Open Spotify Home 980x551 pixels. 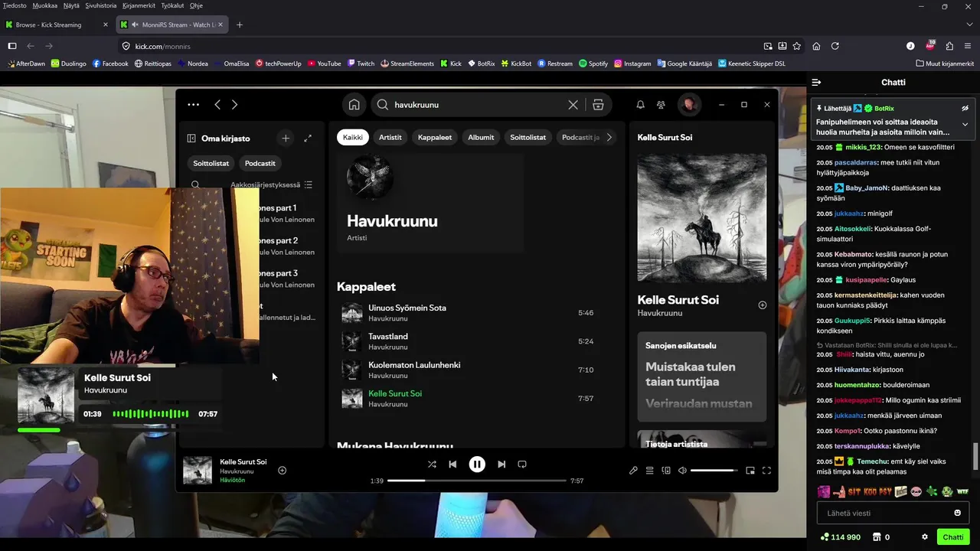click(x=354, y=105)
